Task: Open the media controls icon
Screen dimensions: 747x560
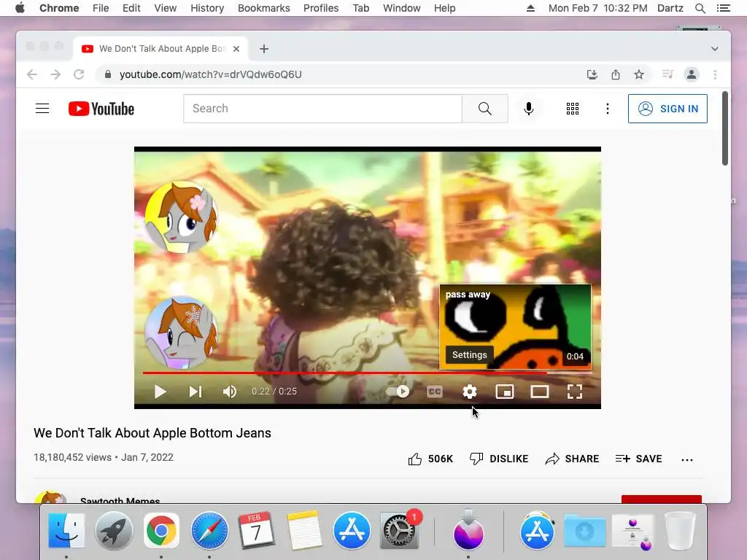Action: pyautogui.click(x=667, y=74)
